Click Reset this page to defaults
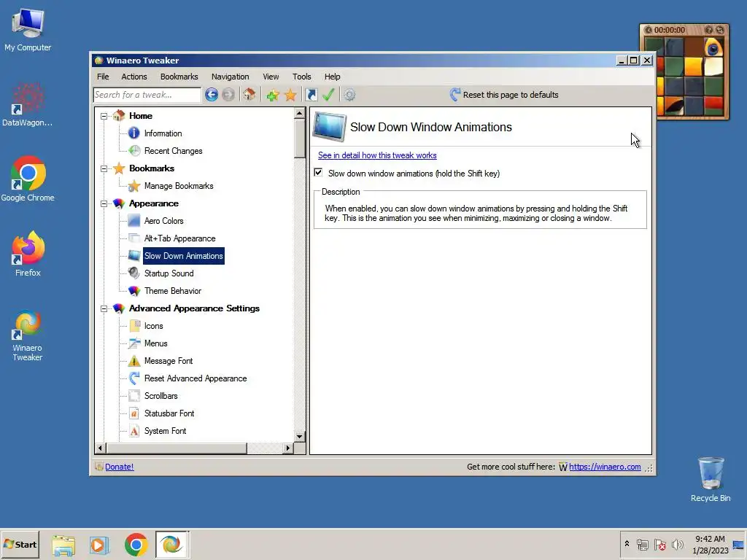 coord(504,95)
